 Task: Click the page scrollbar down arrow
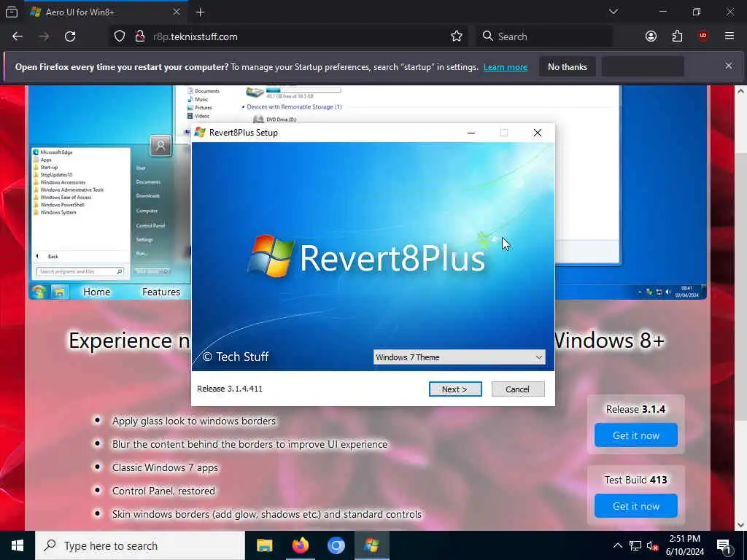pyautogui.click(x=741, y=525)
